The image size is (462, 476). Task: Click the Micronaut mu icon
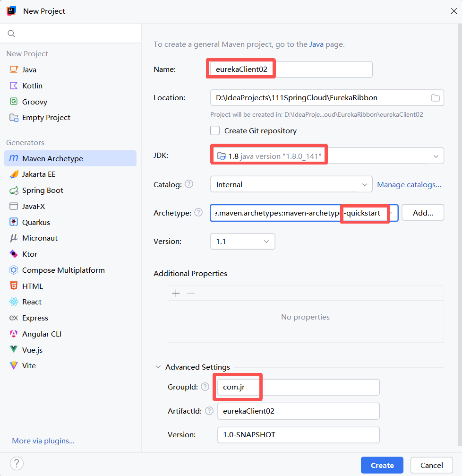click(14, 238)
